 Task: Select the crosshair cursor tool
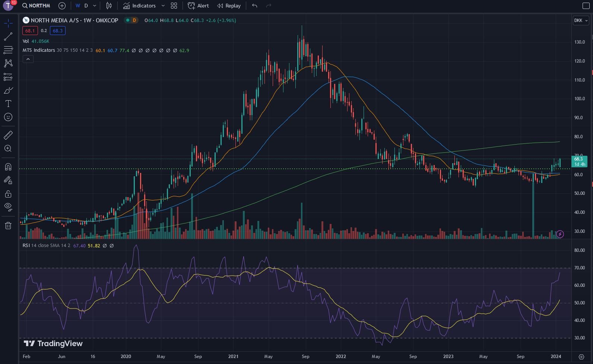[x=8, y=23]
